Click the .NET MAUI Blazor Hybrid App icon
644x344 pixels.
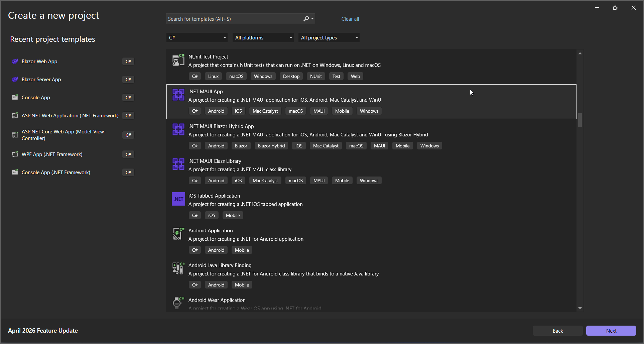(x=178, y=129)
